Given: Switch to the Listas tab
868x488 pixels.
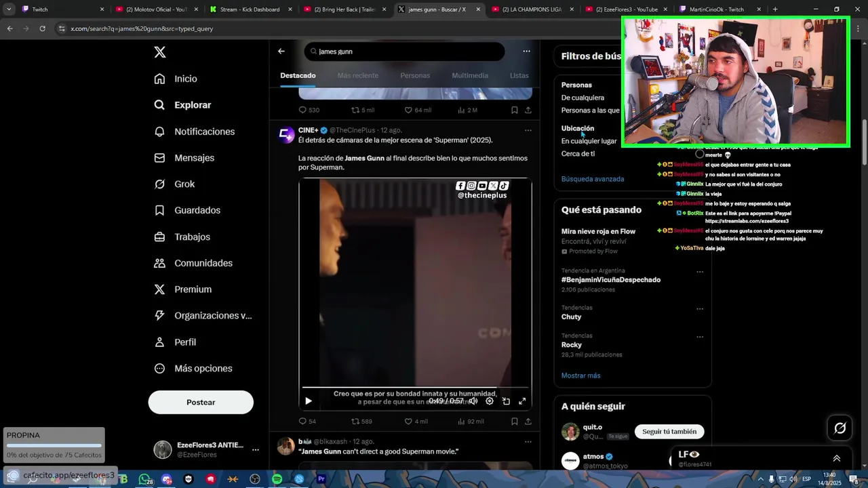Looking at the screenshot, I should tap(519, 75).
